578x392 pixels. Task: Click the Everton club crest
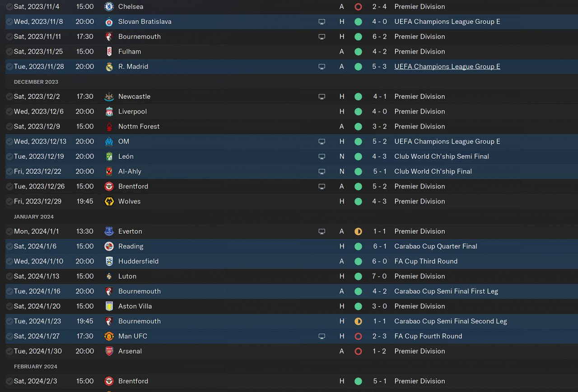click(x=109, y=231)
